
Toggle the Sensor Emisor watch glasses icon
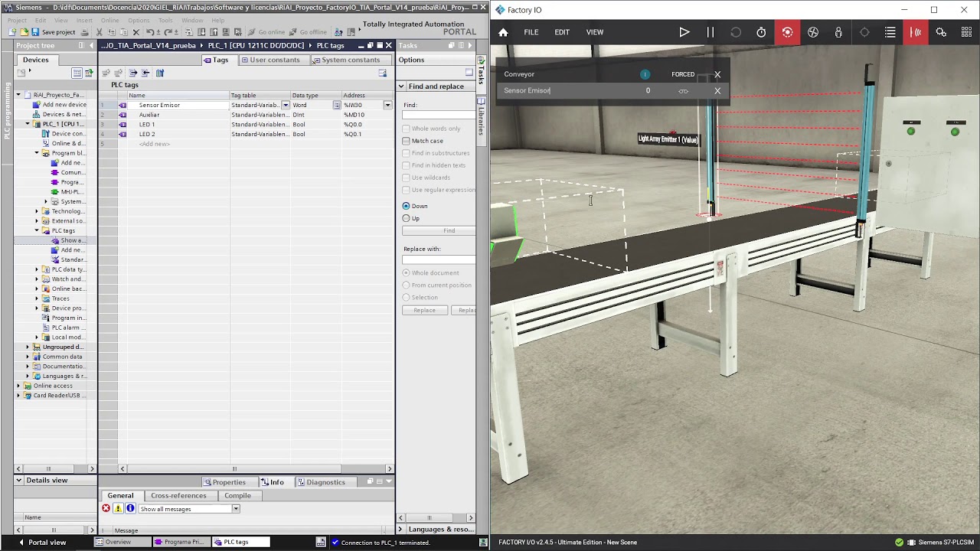tap(683, 91)
